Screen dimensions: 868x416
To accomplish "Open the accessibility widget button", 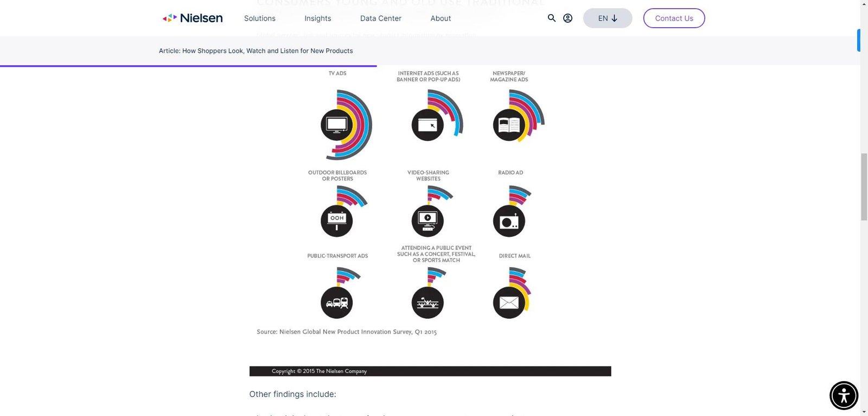I will [x=844, y=395].
